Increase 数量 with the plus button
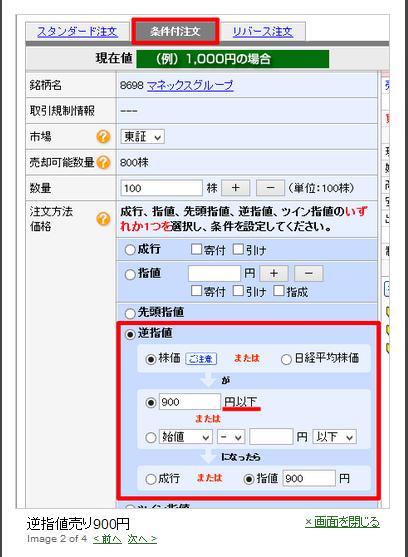This screenshot has width=408, height=557. (235, 188)
